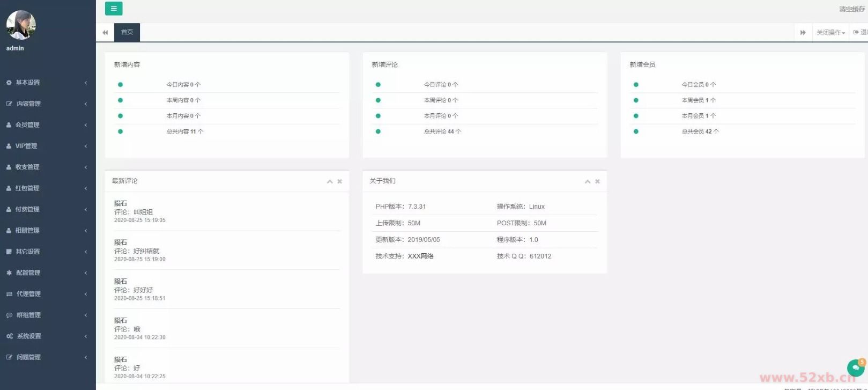Expand the 内容管理 sidebar menu
Image resolution: width=868 pixels, height=390 pixels.
(28, 104)
